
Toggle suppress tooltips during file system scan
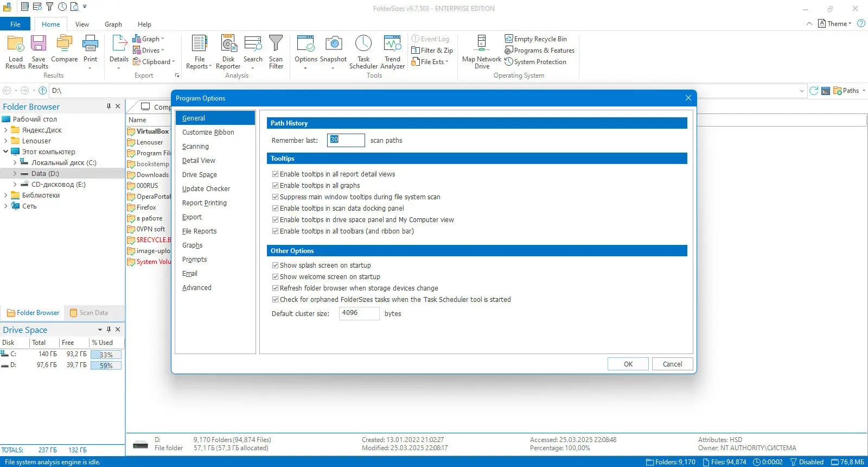pos(275,197)
